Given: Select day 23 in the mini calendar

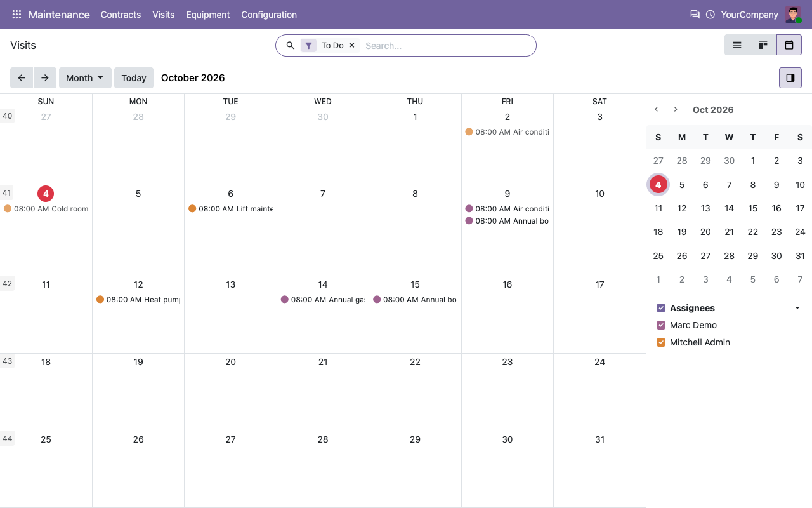Looking at the screenshot, I should 776,232.
